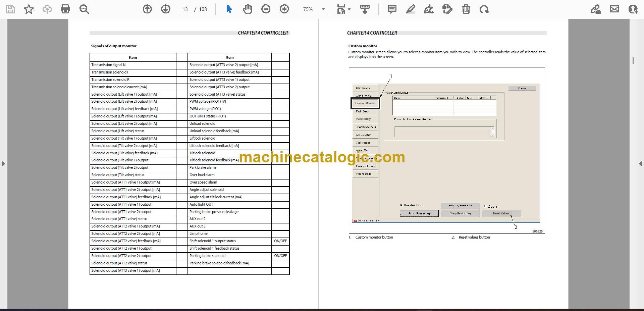644x311 pixels.
Task: Go to the next page
Action: [x=166, y=9]
